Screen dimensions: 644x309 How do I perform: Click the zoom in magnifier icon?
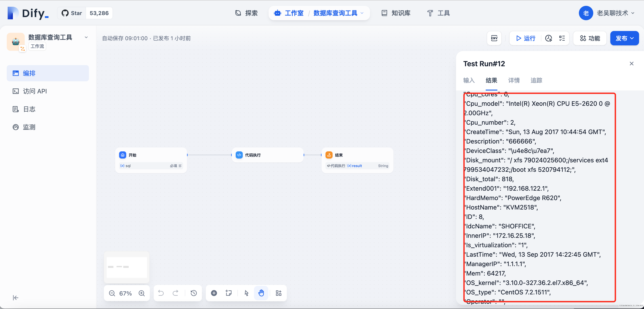coord(142,293)
